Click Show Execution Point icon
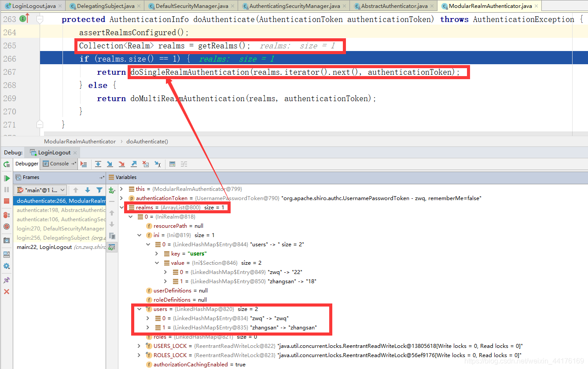Viewport: 588px width, 369px height. click(84, 164)
